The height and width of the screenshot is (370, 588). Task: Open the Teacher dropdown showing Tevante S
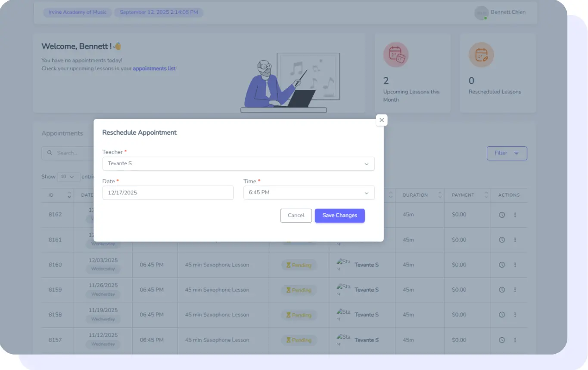238,164
